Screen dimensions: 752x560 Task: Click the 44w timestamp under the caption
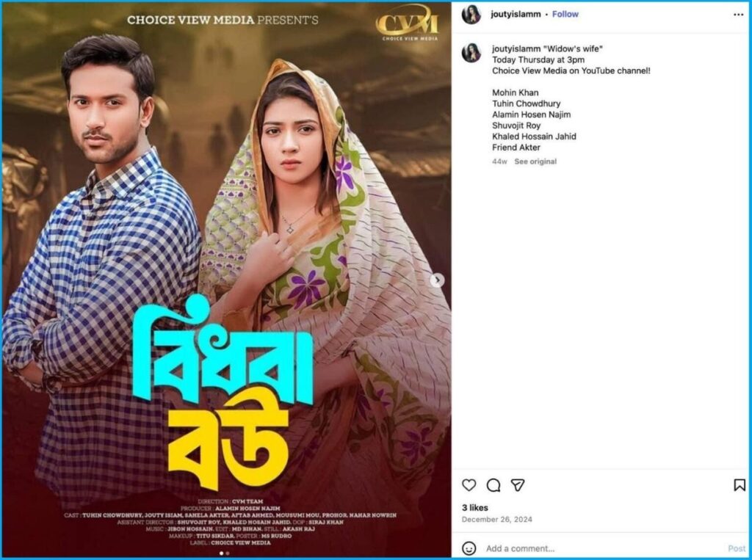[x=499, y=161]
